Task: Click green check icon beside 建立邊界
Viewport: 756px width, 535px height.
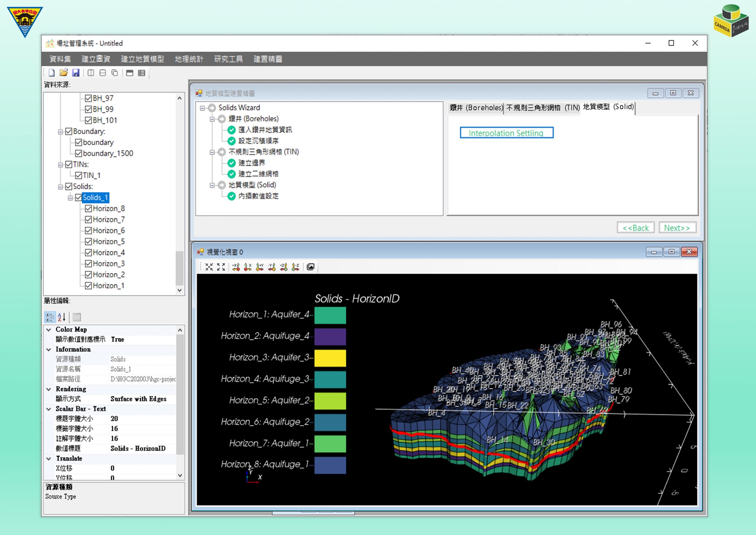Action: point(232,163)
